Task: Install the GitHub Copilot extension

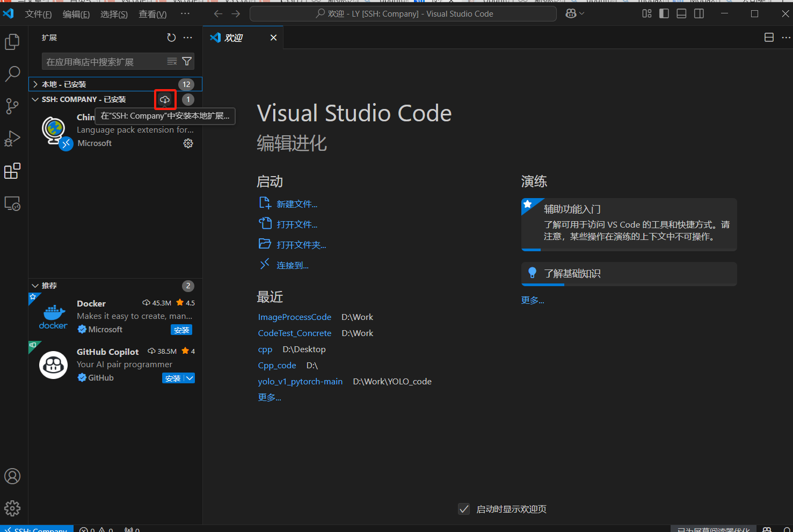Action: coord(173,378)
